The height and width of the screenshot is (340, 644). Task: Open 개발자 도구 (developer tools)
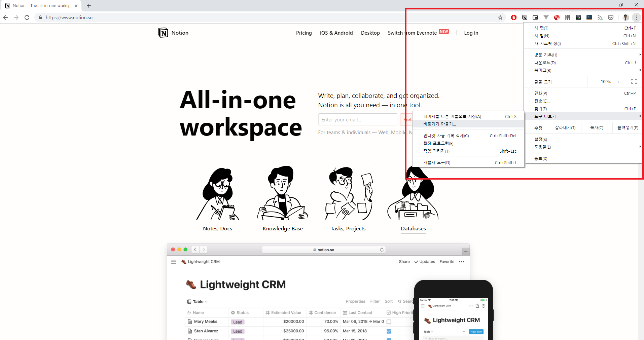tap(468, 162)
